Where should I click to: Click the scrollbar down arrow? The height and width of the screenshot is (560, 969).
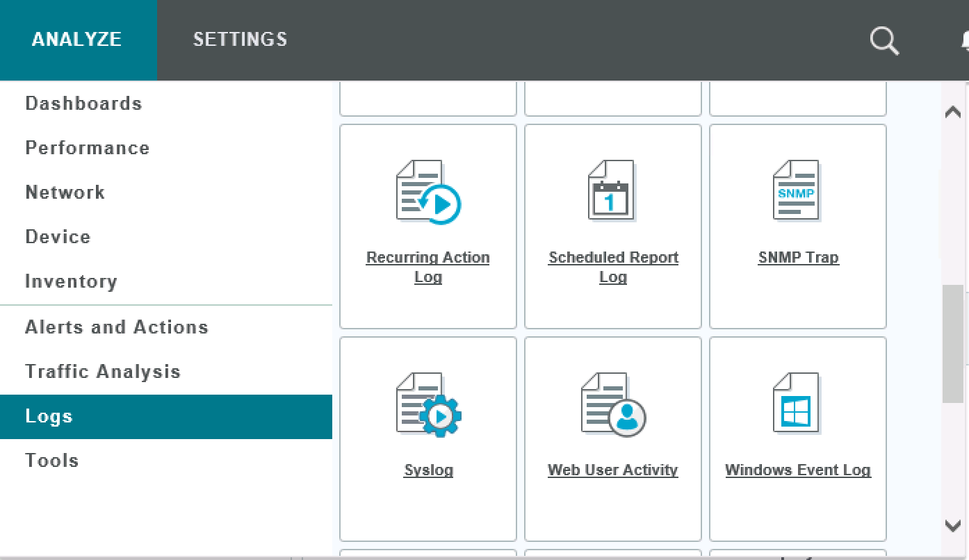[953, 526]
